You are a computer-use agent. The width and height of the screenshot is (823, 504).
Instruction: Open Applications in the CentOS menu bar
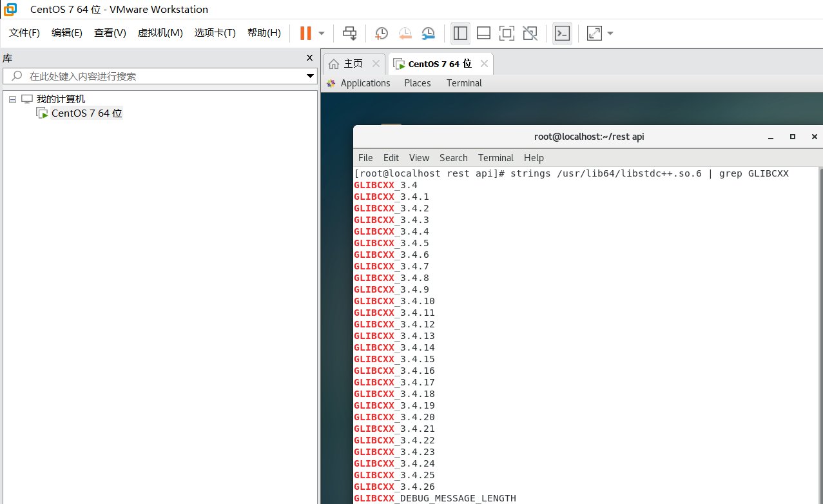tap(365, 82)
